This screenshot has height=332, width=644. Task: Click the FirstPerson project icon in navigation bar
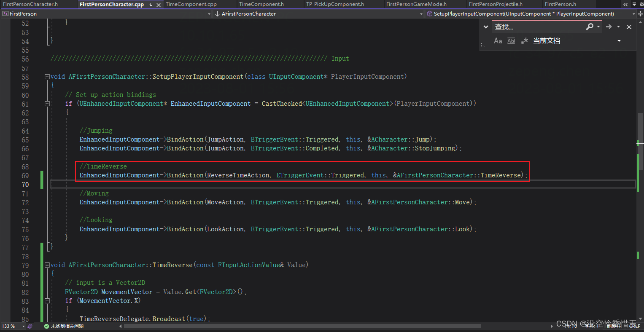coord(6,13)
